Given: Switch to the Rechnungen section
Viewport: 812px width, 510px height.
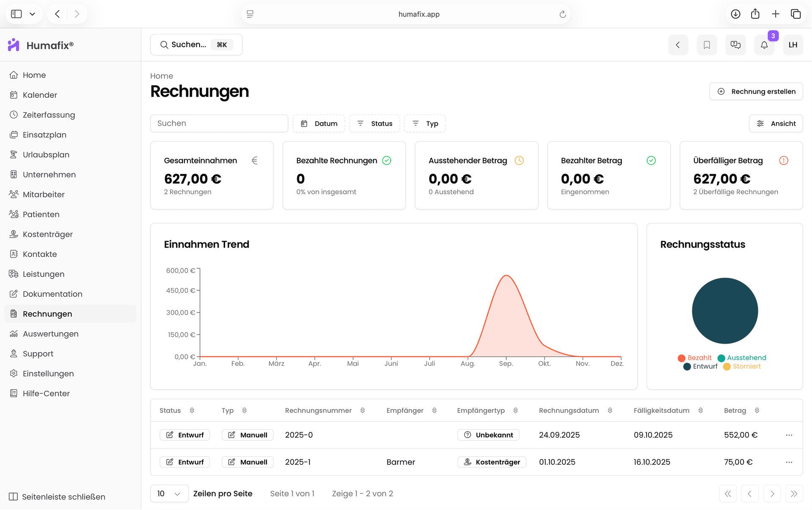Looking at the screenshot, I should pos(47,314).
